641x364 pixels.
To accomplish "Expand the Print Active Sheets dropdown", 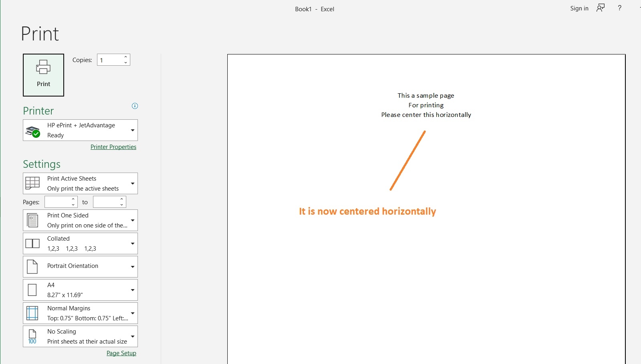I will (x=80, y=183).
